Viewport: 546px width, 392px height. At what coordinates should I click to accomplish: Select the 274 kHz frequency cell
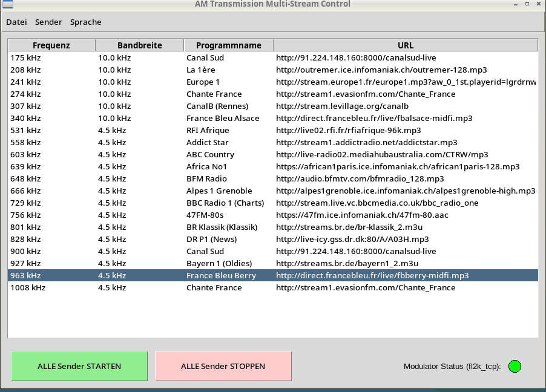coord(25,94)
